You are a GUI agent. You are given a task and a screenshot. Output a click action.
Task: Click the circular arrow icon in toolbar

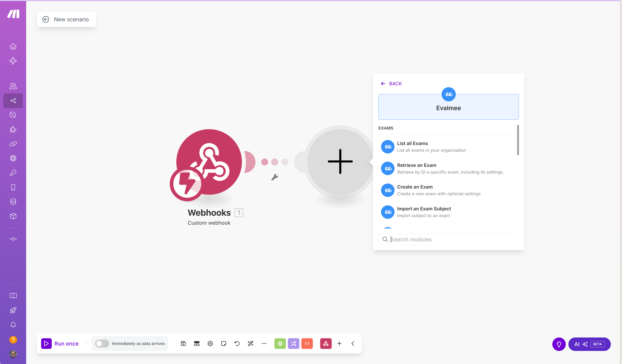point(237,343)
